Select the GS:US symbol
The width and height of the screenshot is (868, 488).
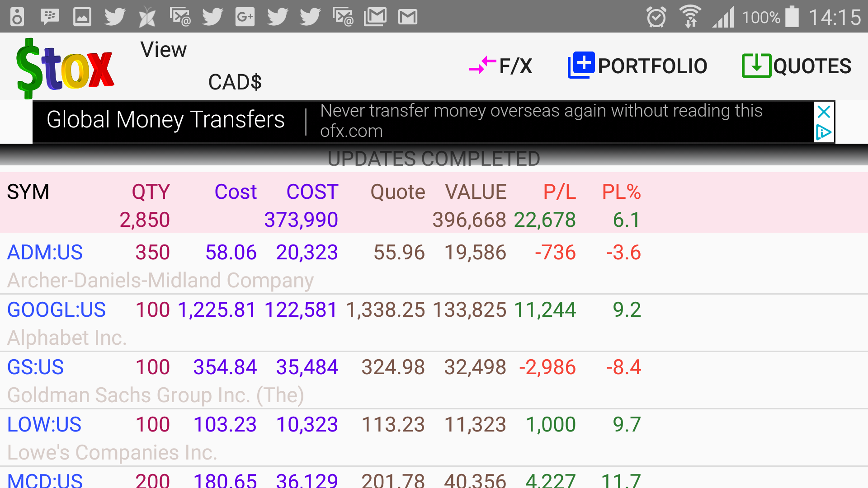35,367
